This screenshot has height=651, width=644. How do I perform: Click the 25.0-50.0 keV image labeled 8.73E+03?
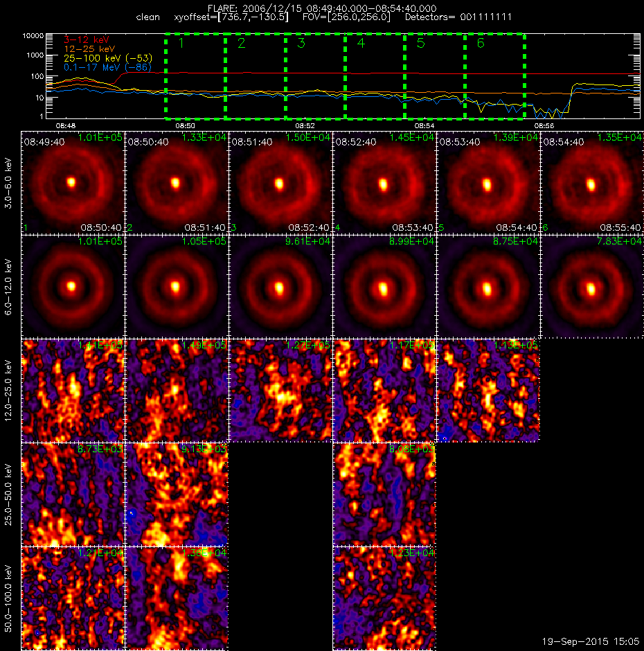(73, 494)
